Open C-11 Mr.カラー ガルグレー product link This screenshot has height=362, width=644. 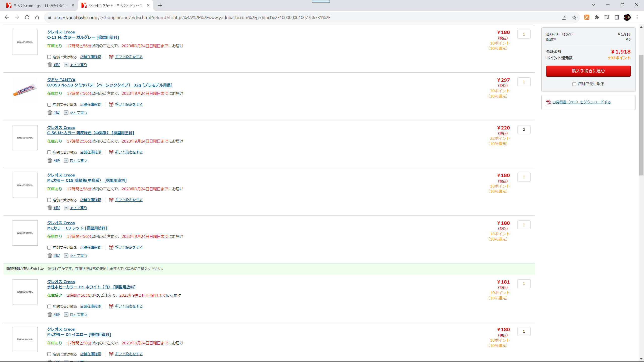[x=83, y=37]
